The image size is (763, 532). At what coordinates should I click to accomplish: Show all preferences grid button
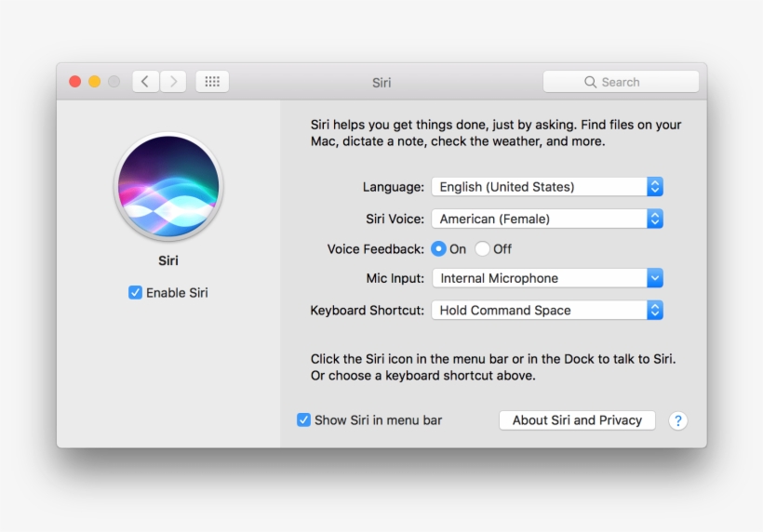(212, 82)
